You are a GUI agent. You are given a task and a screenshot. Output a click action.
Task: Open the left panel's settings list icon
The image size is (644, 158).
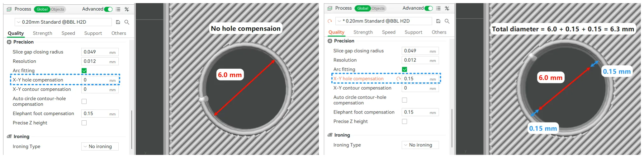118,9
